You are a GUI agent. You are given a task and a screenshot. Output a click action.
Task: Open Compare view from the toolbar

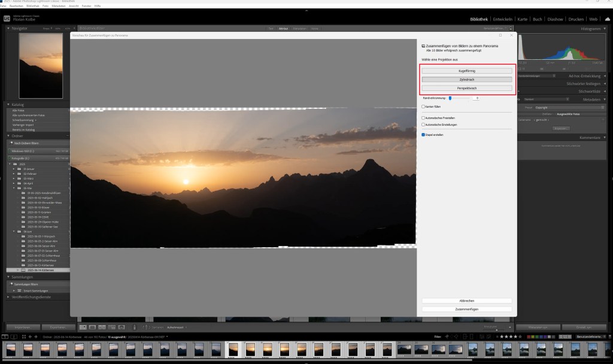101,327
